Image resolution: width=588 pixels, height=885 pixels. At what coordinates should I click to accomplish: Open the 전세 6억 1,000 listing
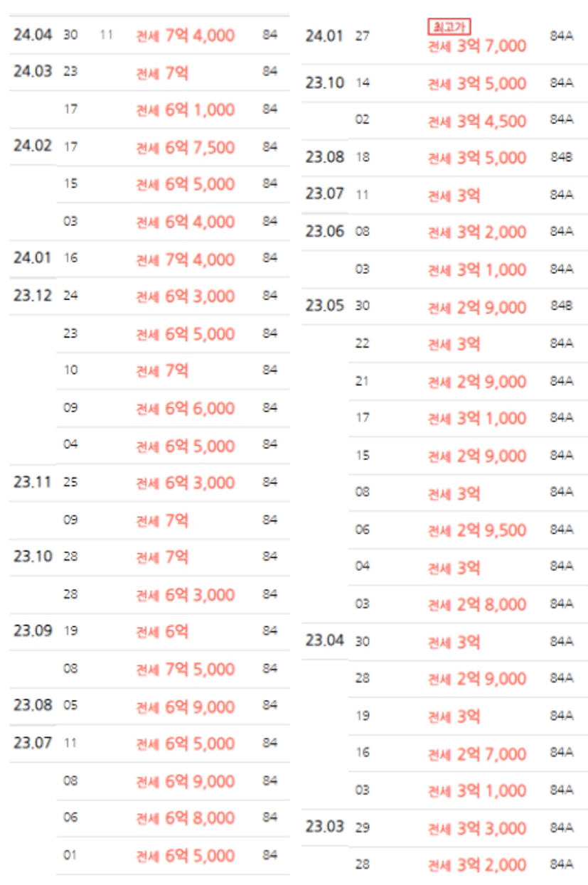185,110
